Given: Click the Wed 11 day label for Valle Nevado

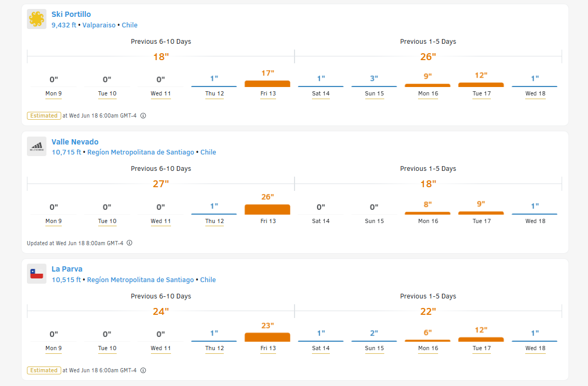Looking at the screenshot, I should (160, 221).
